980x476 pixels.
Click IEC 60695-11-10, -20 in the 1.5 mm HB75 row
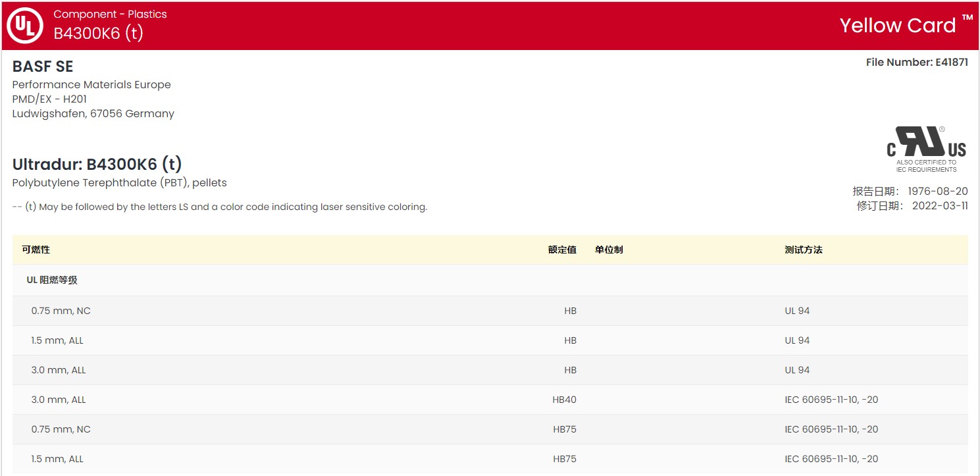[x=831, y=459]
